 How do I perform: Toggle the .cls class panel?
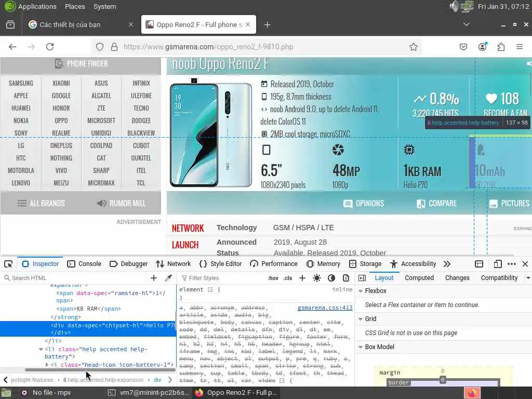coord(288,278)
